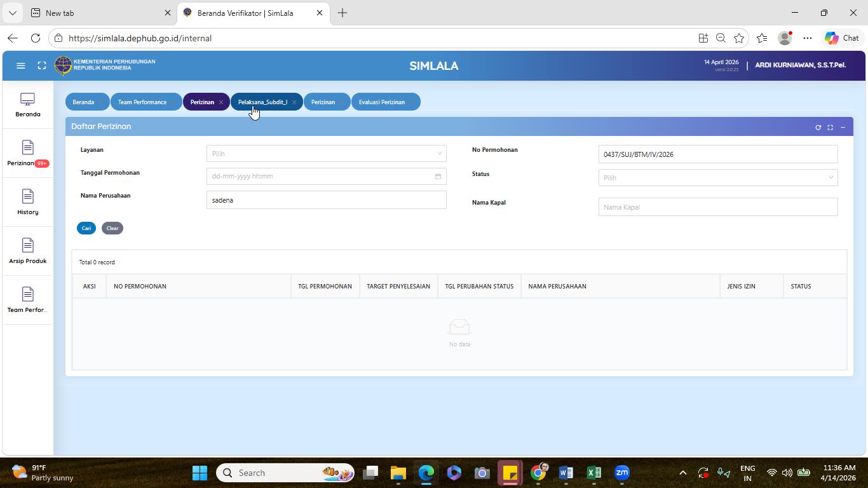Switch to the Evaluasi Perizinan tab

click(x=382, y=102)
